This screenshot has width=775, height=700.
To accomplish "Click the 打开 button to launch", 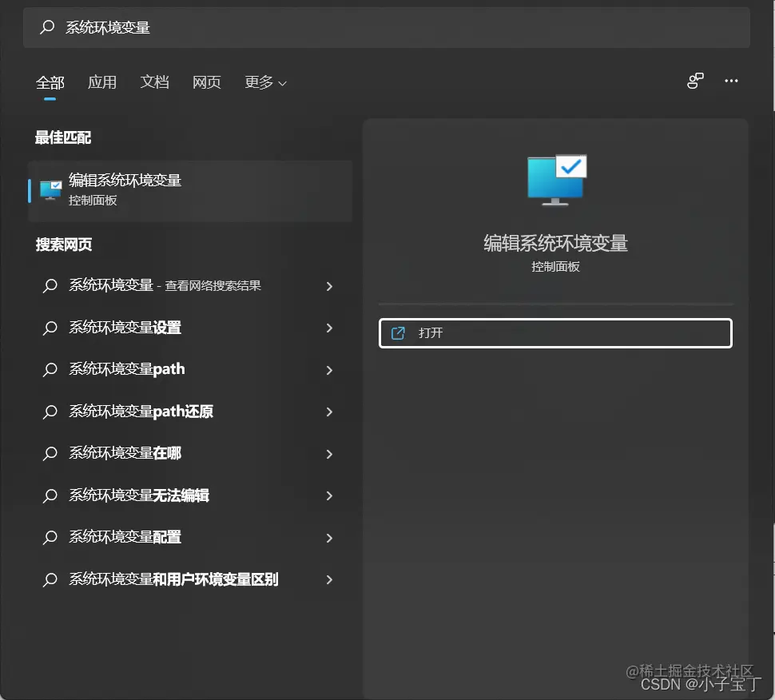I will point(554,333).
